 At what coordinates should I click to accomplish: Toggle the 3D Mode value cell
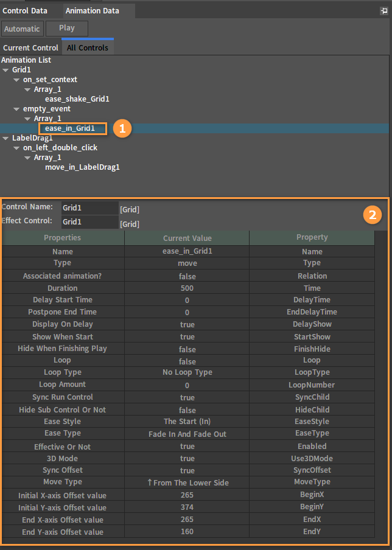[x=187, y=459]
